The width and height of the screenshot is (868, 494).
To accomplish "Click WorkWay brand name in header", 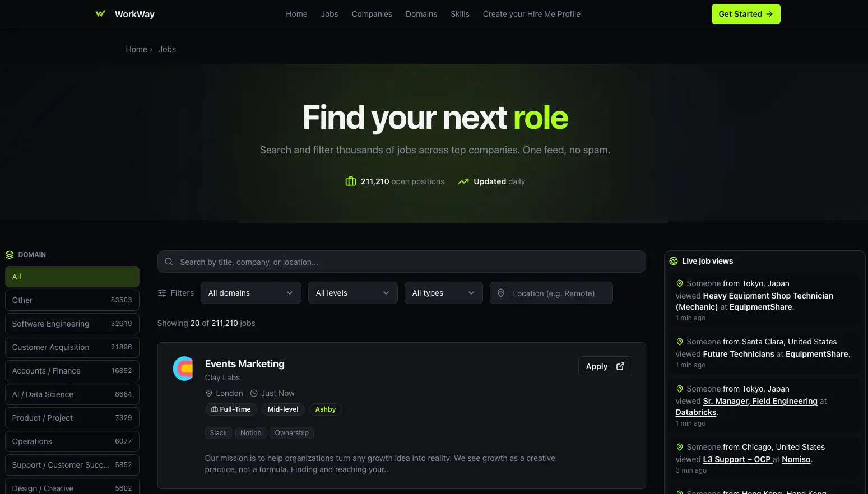I will tap(134, 14).
